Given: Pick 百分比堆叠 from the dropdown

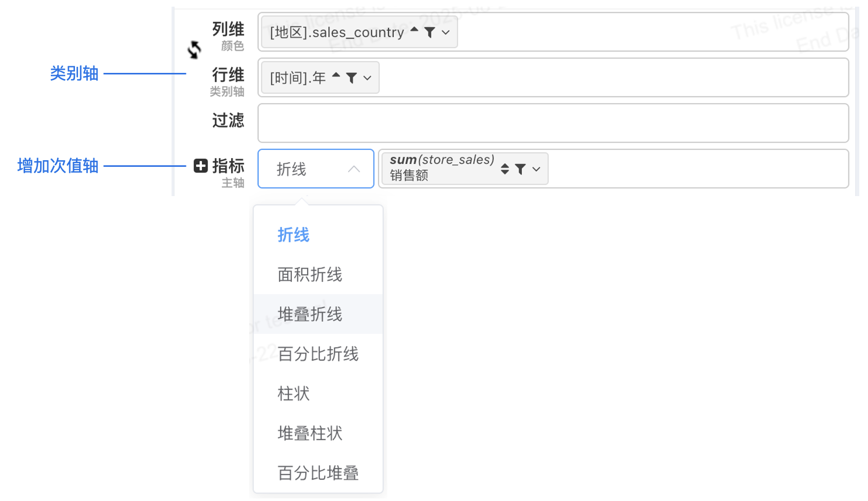Looking at the screenshot, I should (x=318, y=473).
